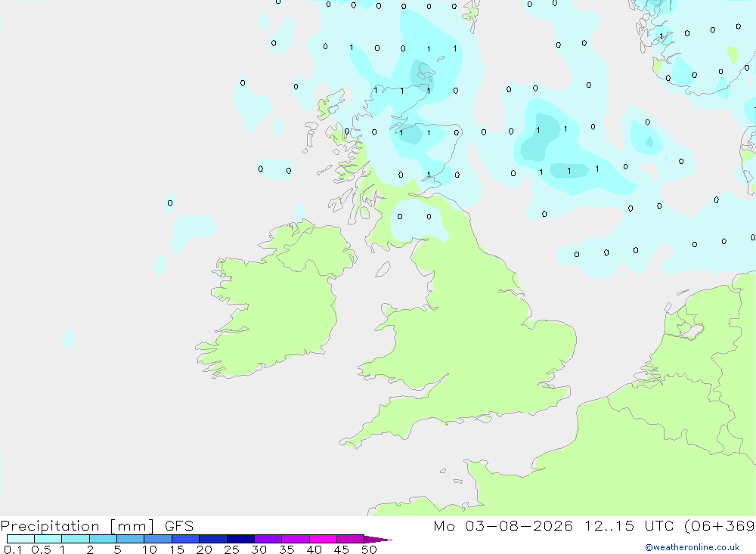Select the 2–5 mm legend color swatch
This screenshot has width=756, height=554.
point(103,539)
